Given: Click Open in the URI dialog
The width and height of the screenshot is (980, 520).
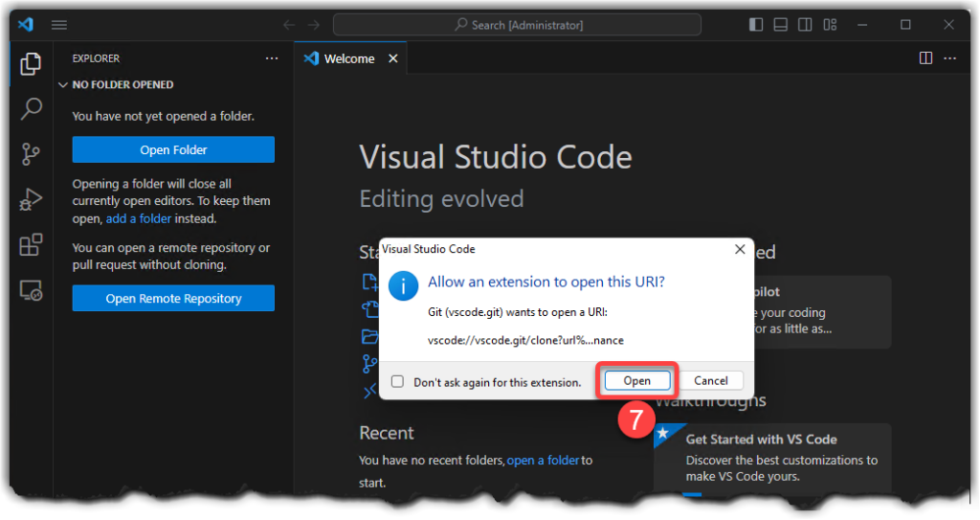Looking at the screenshot, I should click(636, 380).
